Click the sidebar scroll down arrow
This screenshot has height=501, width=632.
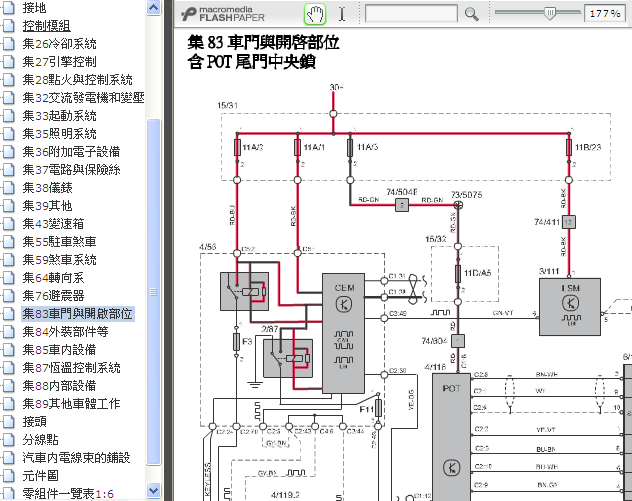click(x=154, y=491)
